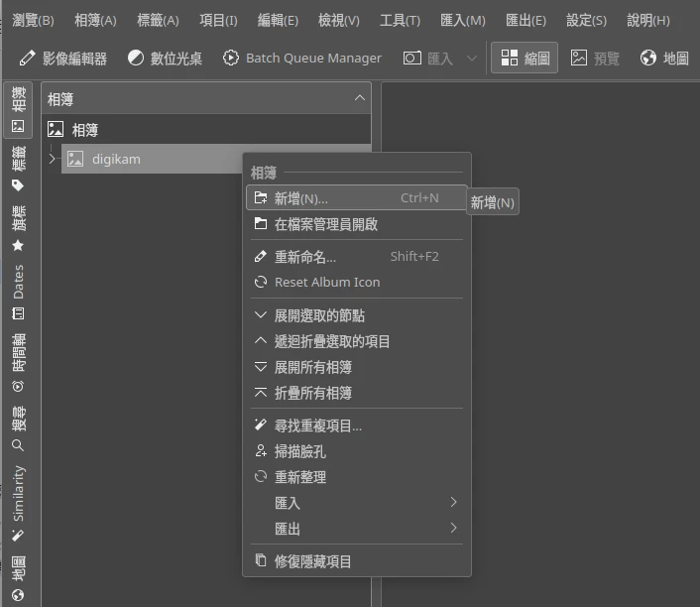This screenshot has height=607, width=700.
Task: Open the 工具(T) menu in menu bar
Action: point(400,20)
